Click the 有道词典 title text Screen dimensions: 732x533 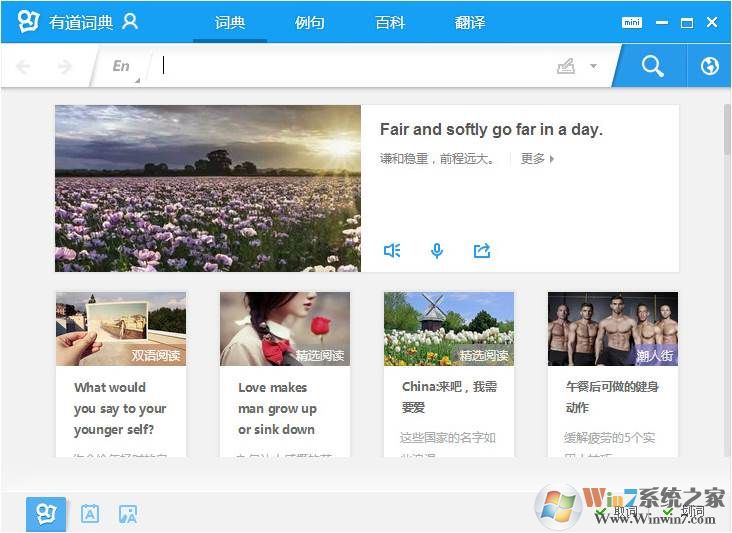(81, 22)
